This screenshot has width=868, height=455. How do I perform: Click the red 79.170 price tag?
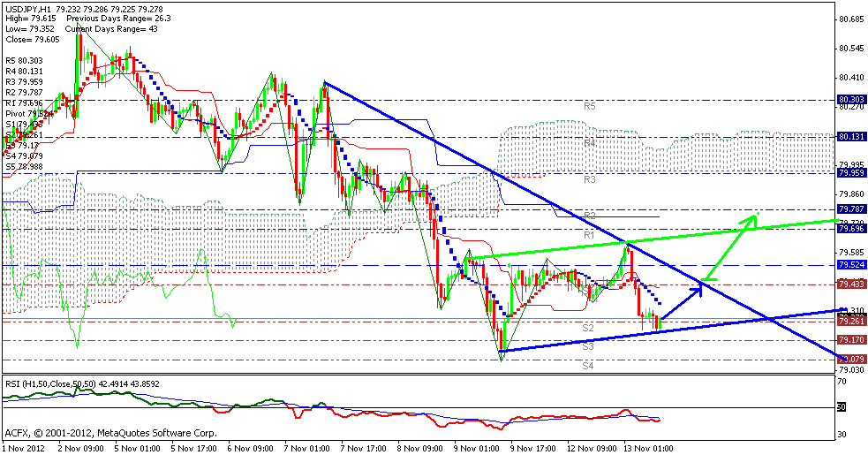pyautogui.click(x=851, y=340)
